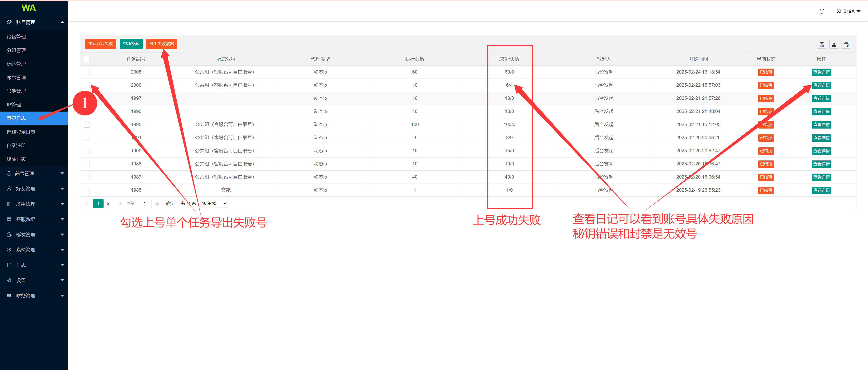Check the row for task 2008
This screenshot has height=370, width=868.
(87, 72)
